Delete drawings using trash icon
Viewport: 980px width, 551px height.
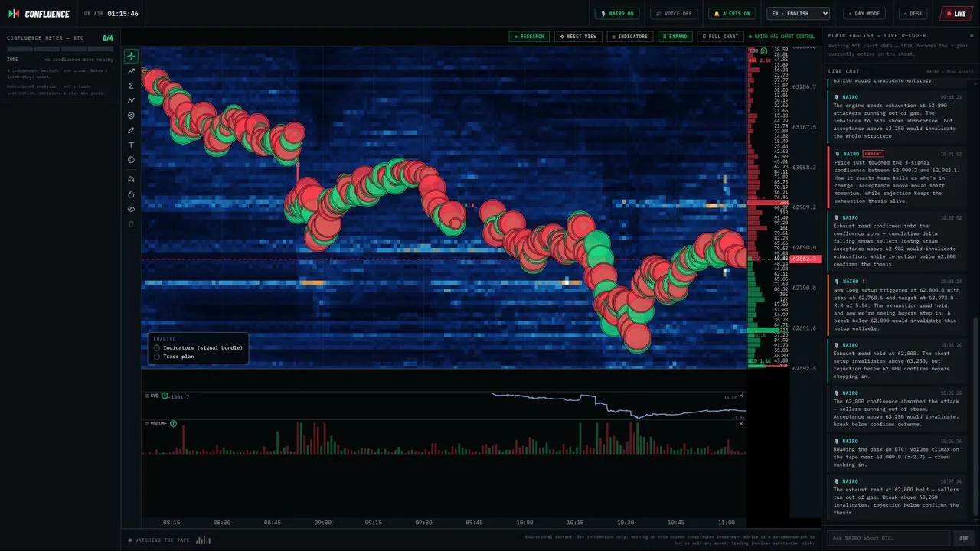131,223
